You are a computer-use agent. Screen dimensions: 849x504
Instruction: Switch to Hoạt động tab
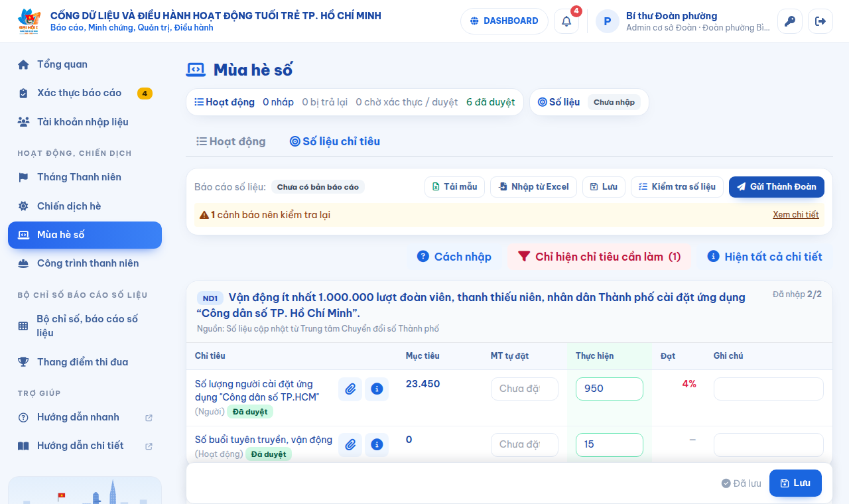coord(231,141)
